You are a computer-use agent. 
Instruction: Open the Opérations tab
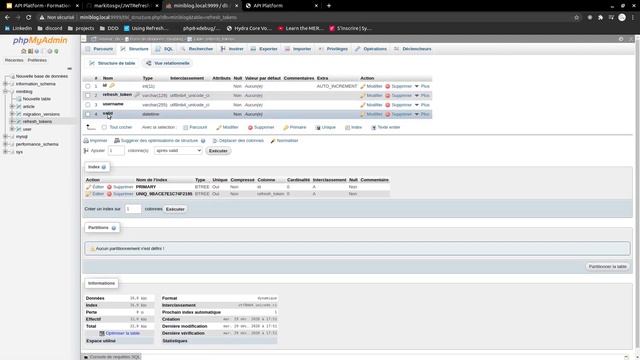point(371,49)
